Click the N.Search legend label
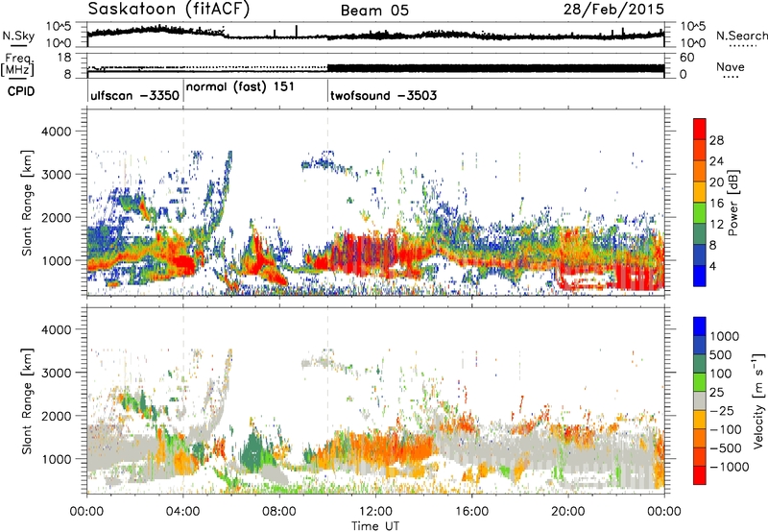The width and height of the screenshot is (768, 532). pos(741,36)
